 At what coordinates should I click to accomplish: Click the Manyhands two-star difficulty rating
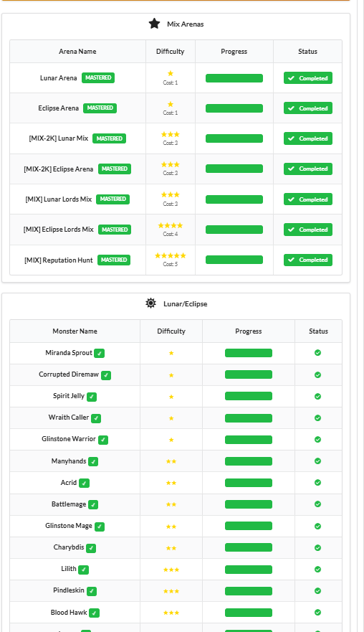click(x=171, y=461)
